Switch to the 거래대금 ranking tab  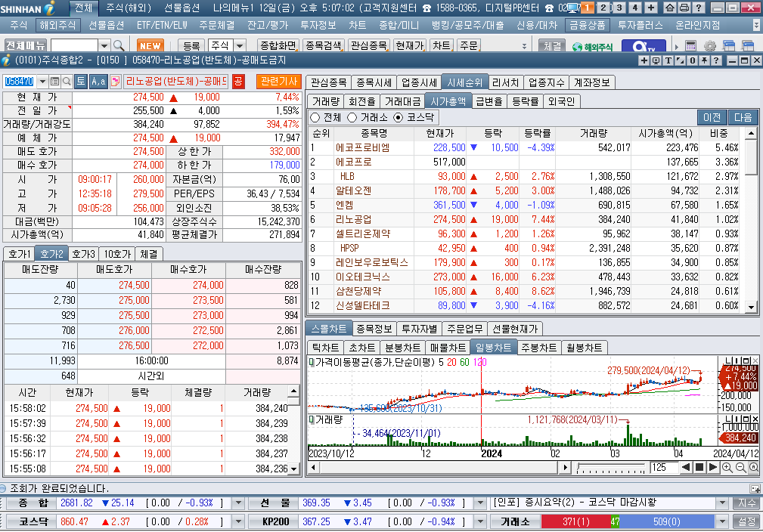[402, 101]
